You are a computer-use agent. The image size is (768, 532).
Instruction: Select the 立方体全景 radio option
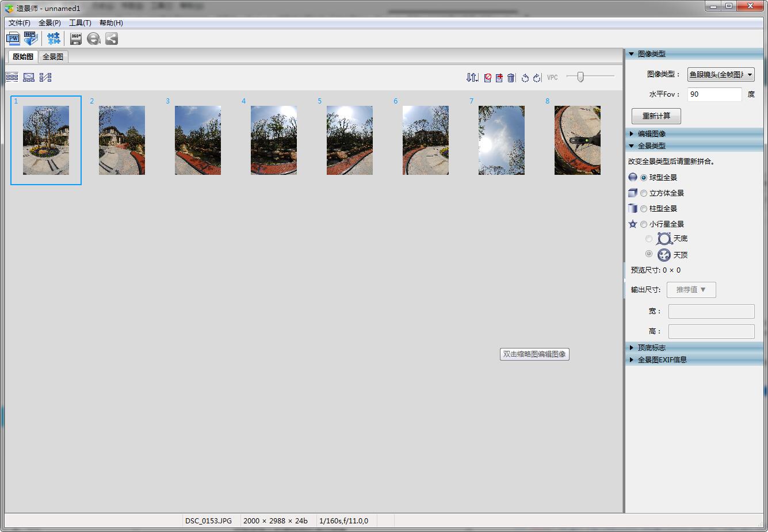tap(644, 193)
